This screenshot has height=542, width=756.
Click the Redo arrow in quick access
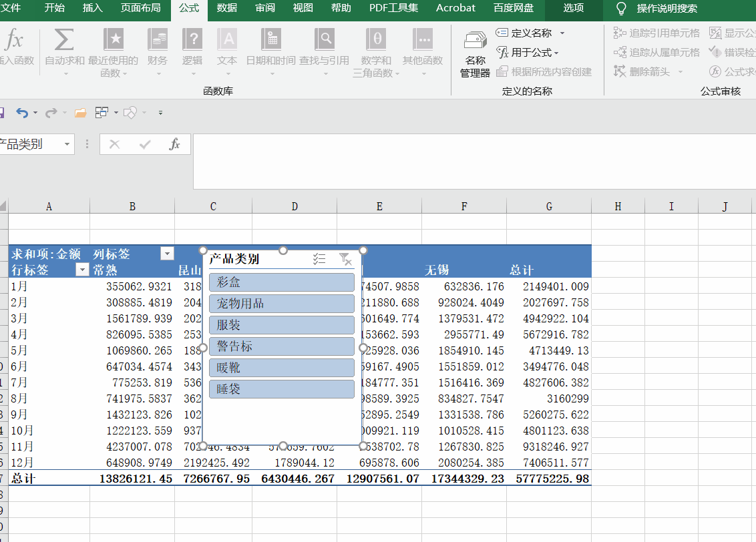click(x=51, y=113)
